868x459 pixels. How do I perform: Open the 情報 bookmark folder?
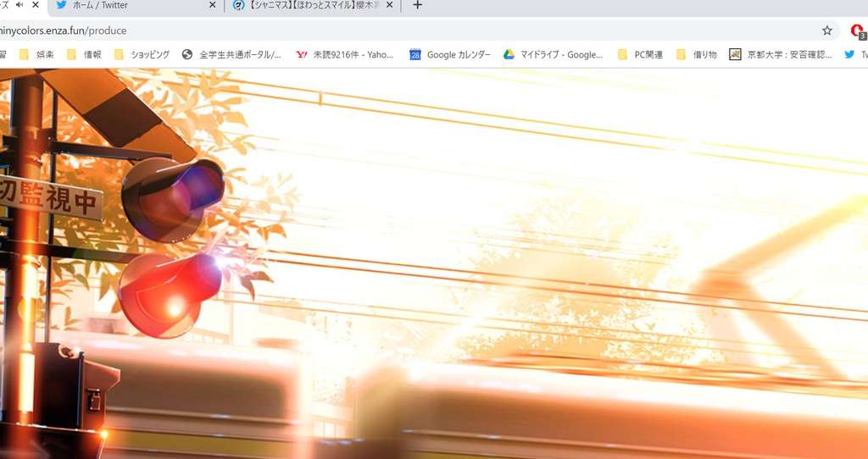pos(84,54)
